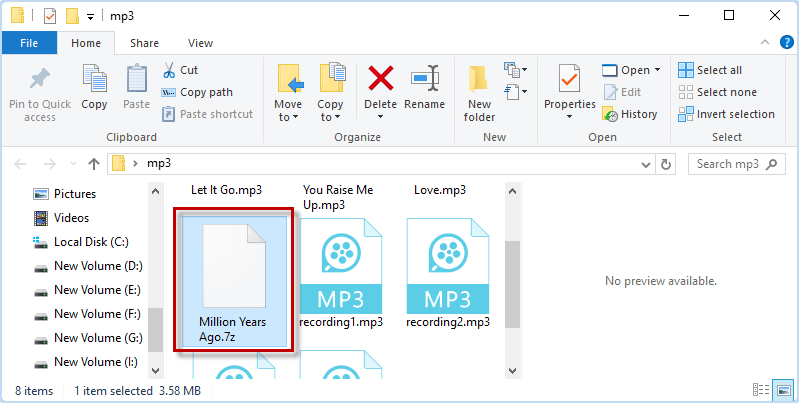Click the Pin to Quick access icon
Viewport: 799px width, 403px height.
point(40,80)
